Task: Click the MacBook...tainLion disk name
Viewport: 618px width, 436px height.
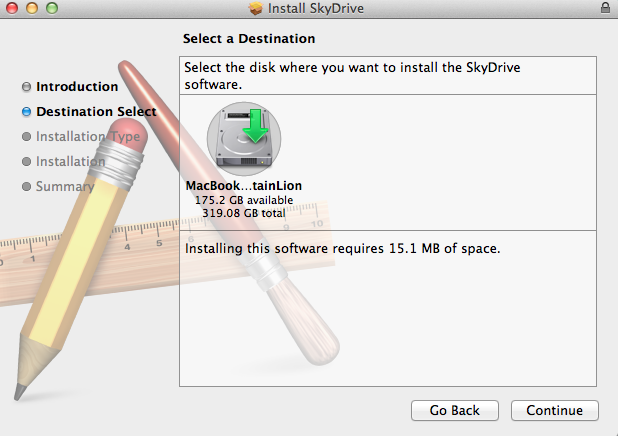Action: pyautogui.click(x=244, y=185)
